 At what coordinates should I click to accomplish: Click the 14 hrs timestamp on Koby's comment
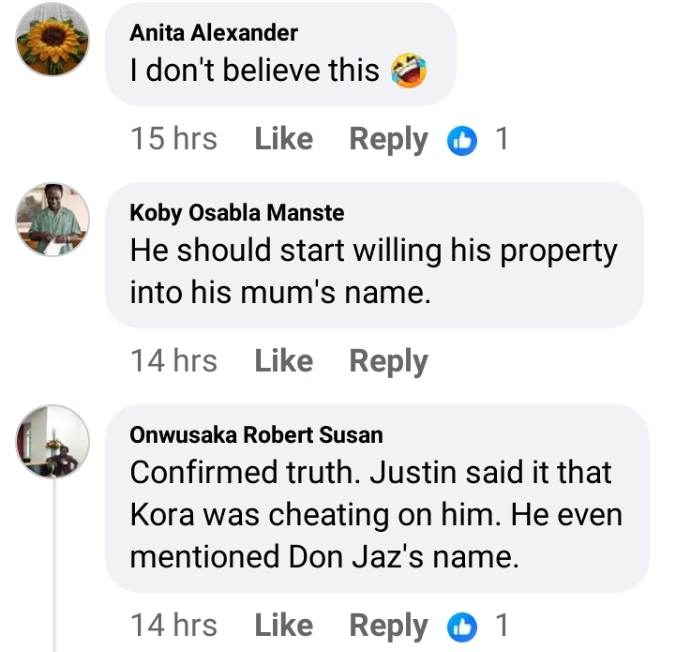(x=173, y=361)
